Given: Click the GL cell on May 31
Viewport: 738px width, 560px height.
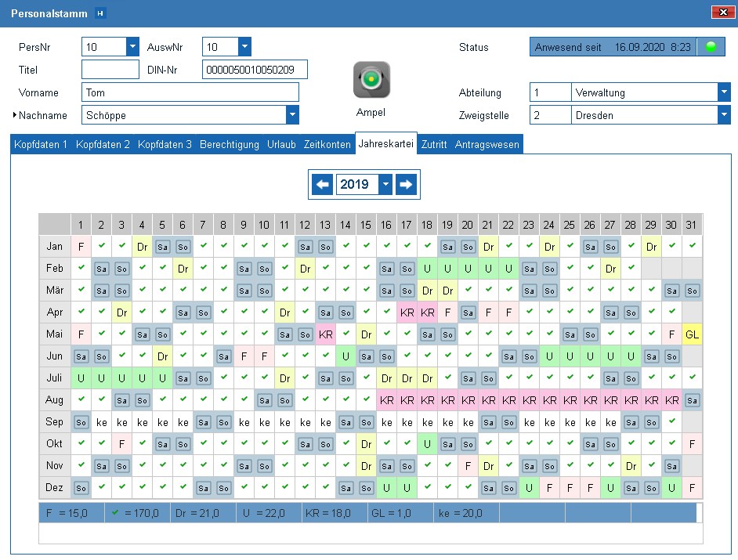Looking at the screenshot, I should tap(692, 334).
